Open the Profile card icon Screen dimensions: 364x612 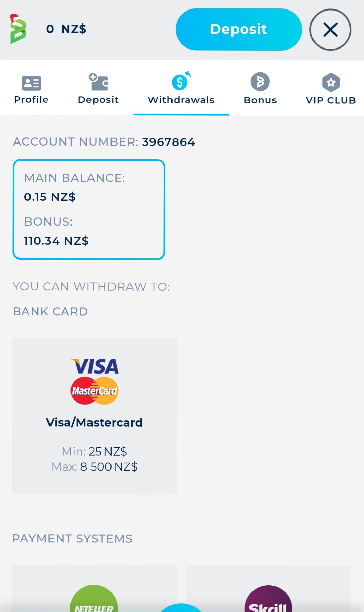tap(32, 83)
